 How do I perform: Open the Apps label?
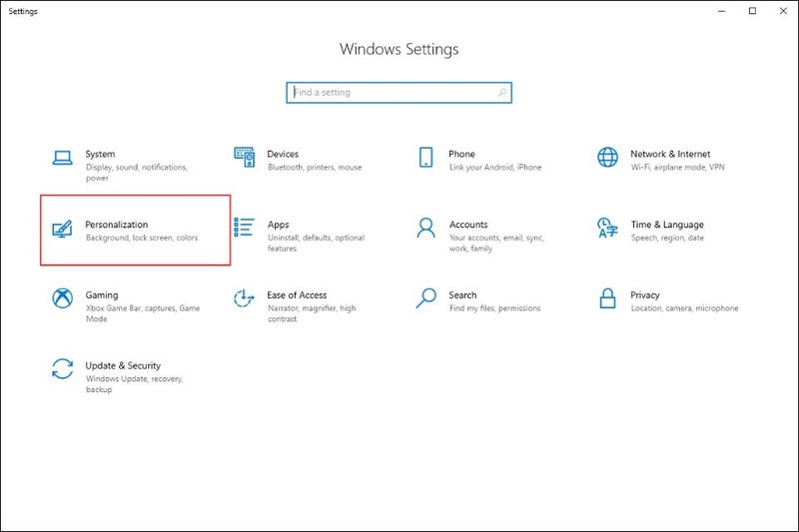279,225
